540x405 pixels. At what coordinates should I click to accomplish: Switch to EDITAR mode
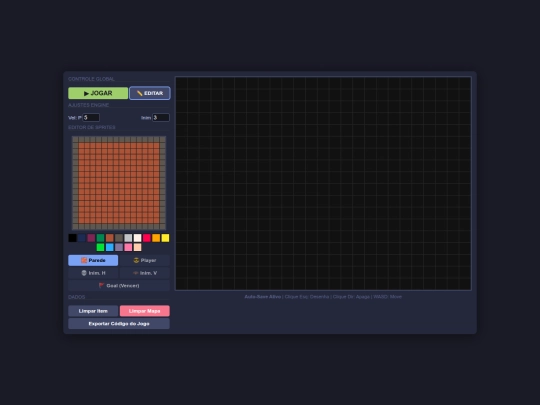point(150,93)
